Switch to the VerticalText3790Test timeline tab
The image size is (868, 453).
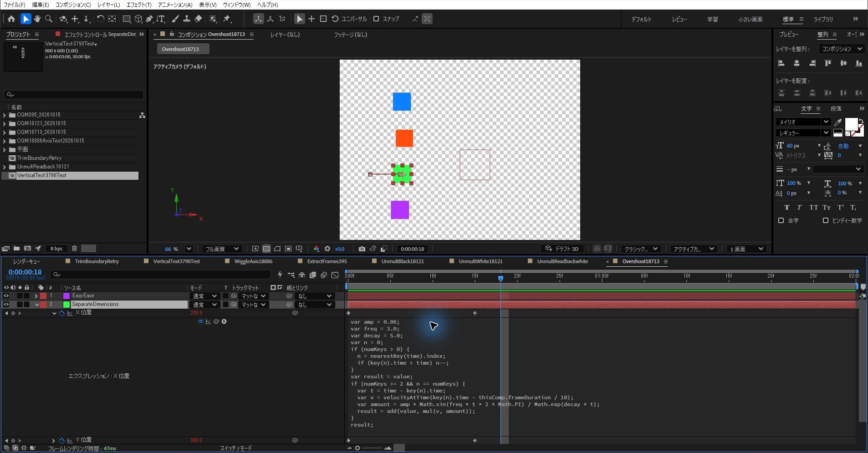176,261
